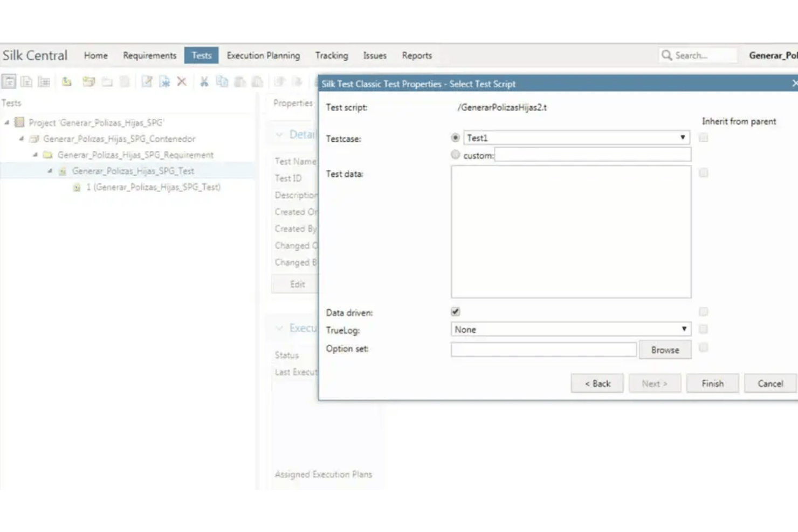Open the Home menu
798x532 pixels.
point(95,56)
